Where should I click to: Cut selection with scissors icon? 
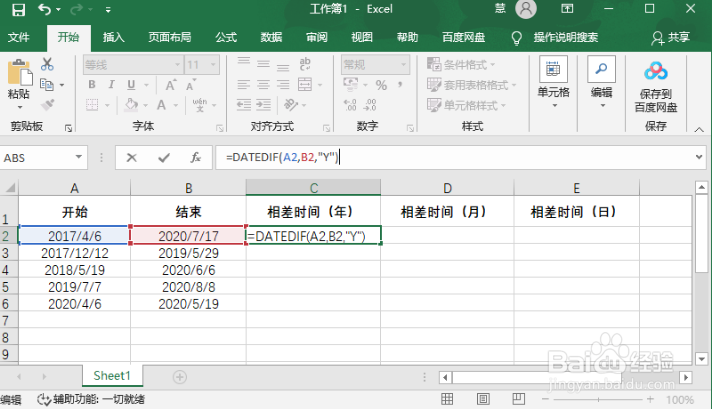point(47,64)
